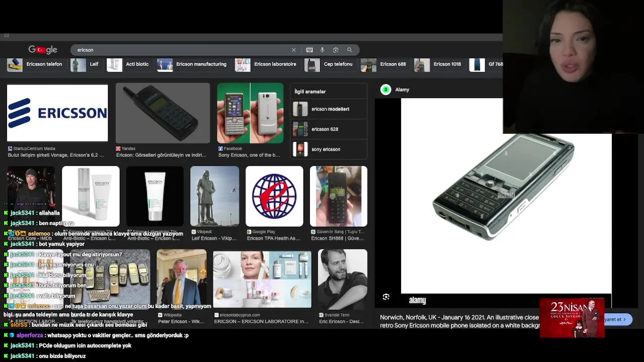Select the 'Ericson laboratoire' filter chip
The height and width of the screenshot is (362, 644).
[x=267, y=64]
